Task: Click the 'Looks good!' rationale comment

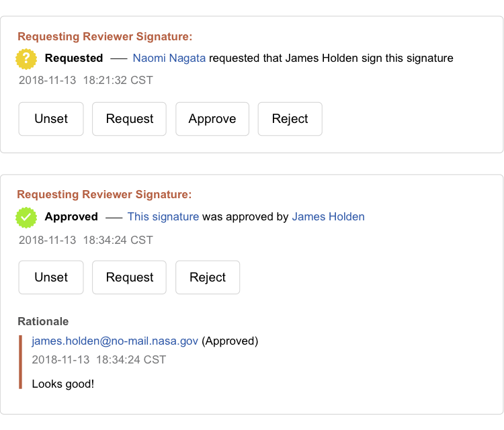Action: pyautogui.click(x=63, y=384)
